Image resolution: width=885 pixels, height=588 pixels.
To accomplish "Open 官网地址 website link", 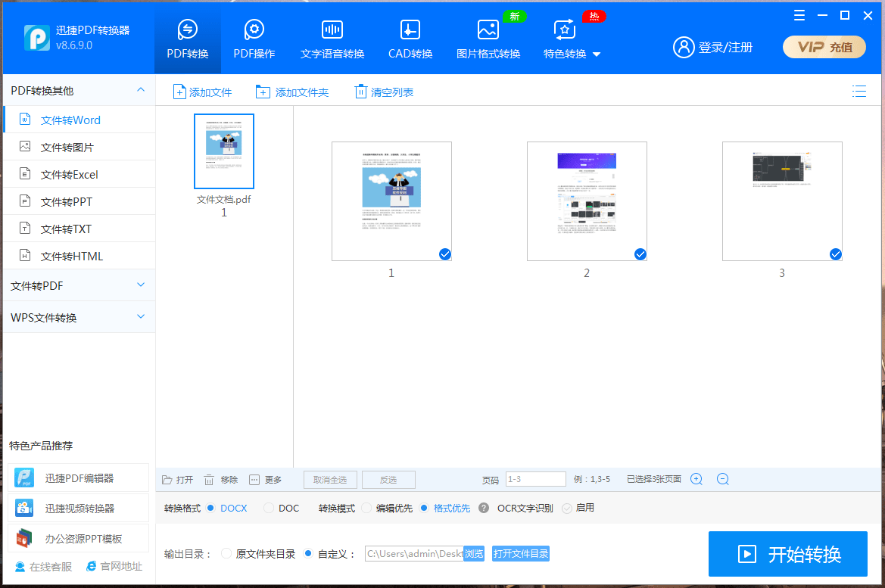I will click(114, 567).
